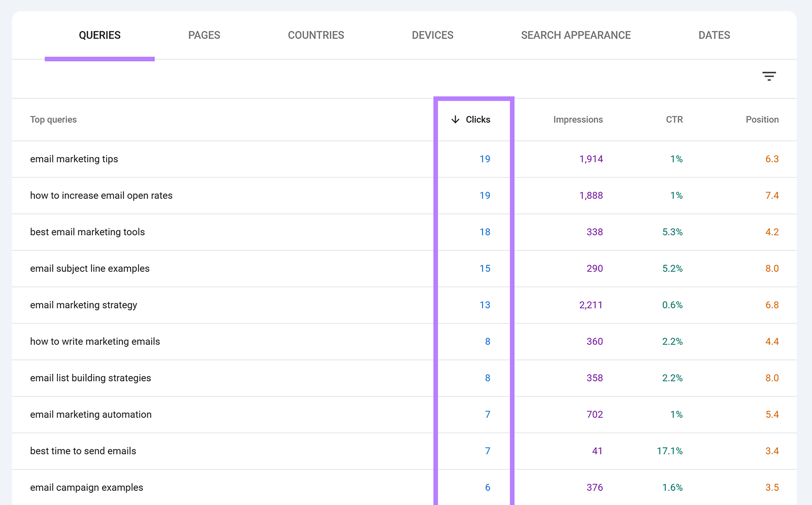Open the Countries report
This screenshot has height=505, width=812.
316,35
